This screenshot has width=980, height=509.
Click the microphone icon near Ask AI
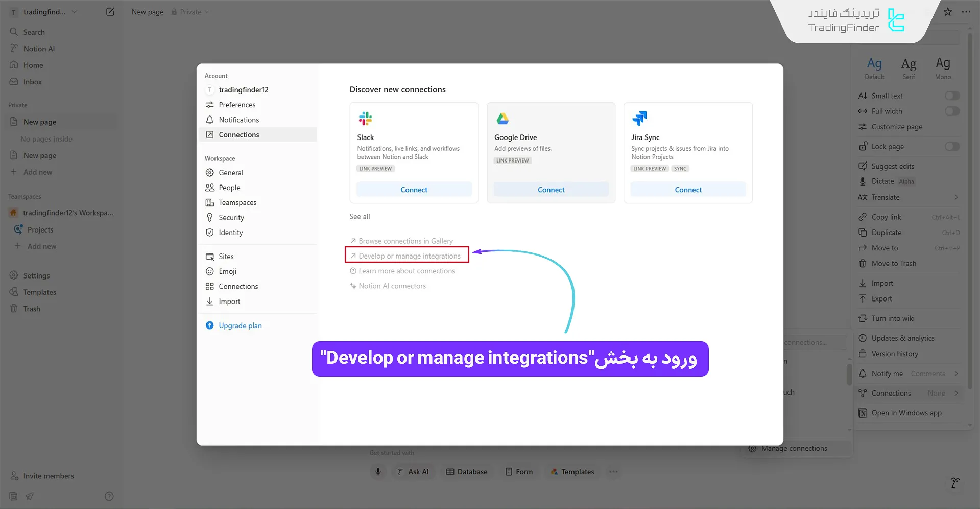tap(378, 472)
